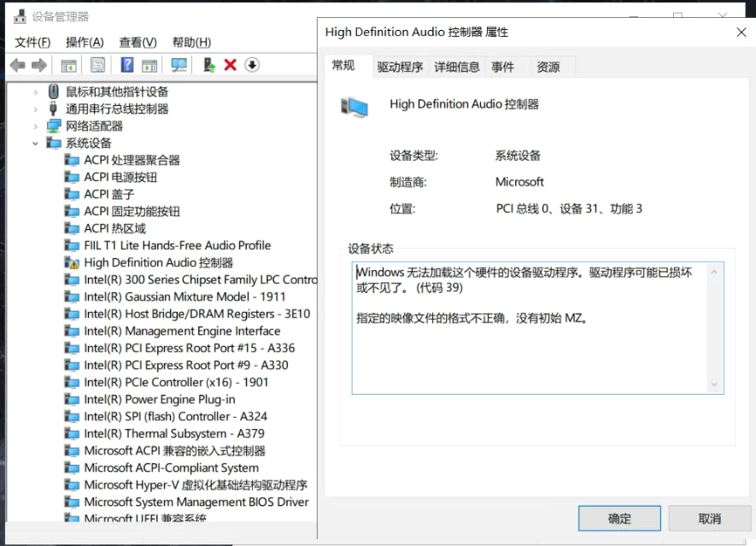Viewport: 756px width, 546px height.
Task: Switch to the 详细信息 tab
Action: tap(456, 67)
